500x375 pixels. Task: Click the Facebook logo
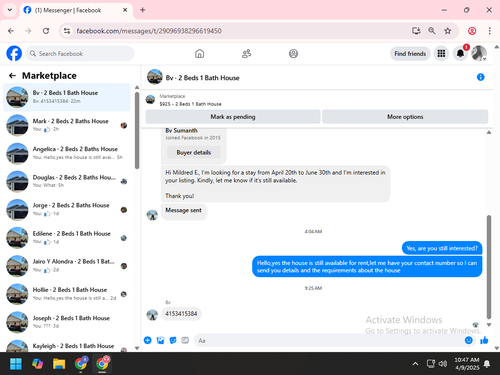point(14,53)
